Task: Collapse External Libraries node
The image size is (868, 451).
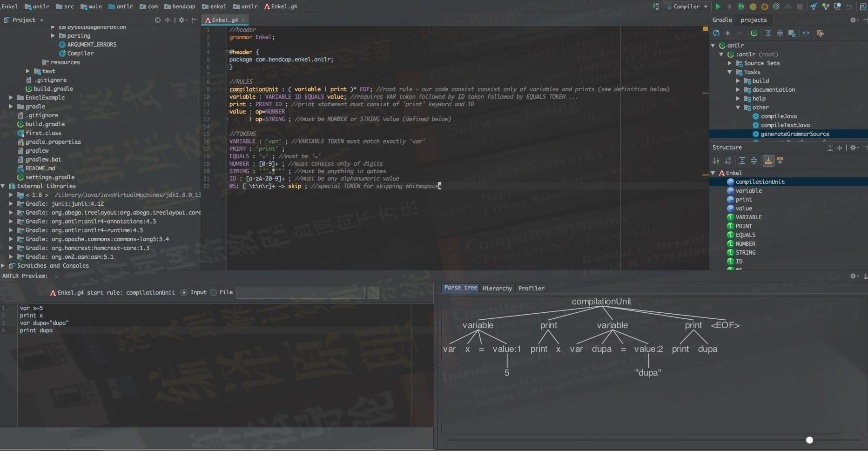Action: (3, 186)
